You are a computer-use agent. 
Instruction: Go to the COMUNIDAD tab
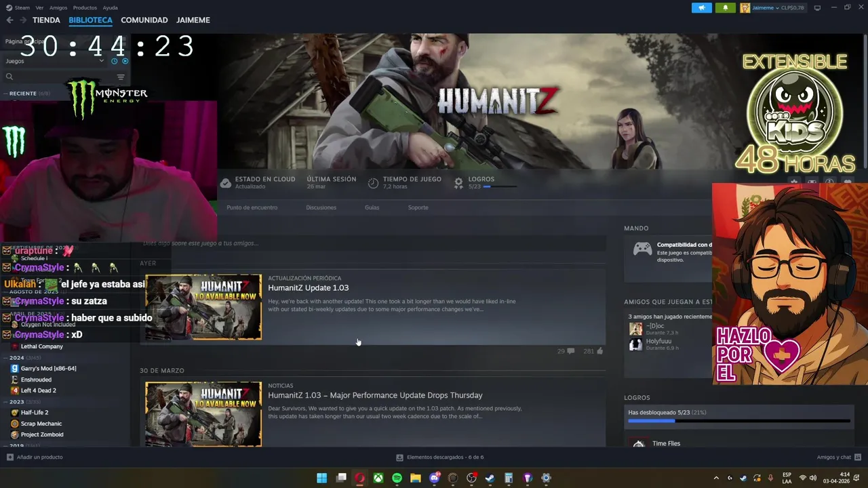coord(144,20)
